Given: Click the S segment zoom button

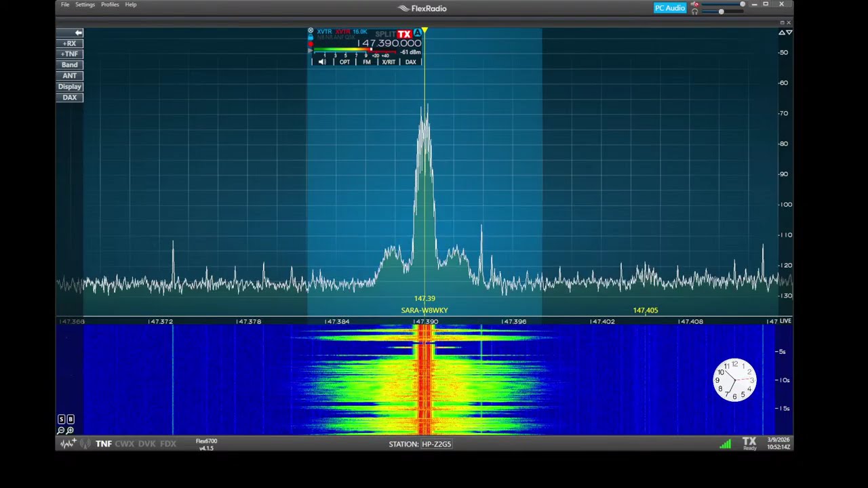Looking at the screenshot, I should pyautogui.click(x=62, y=420).
